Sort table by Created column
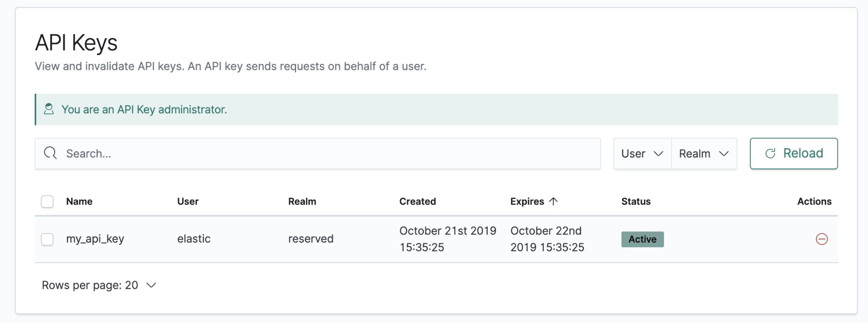Viewport: 868px width, 323px height. pos(417,201)
